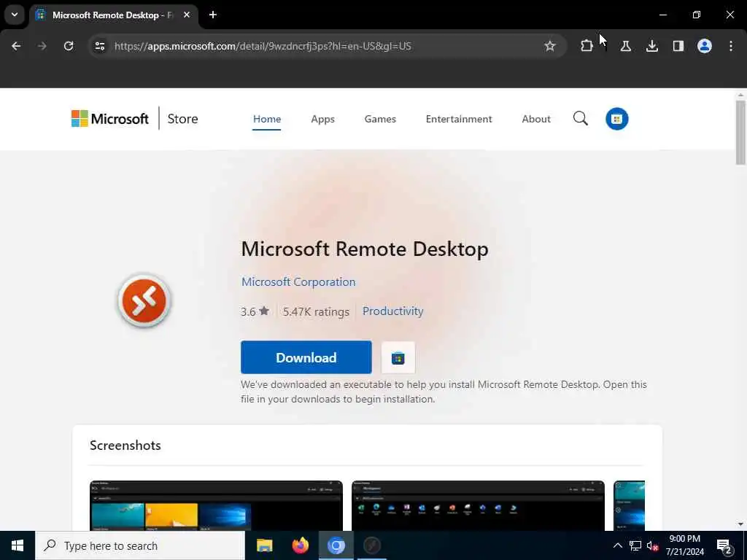This screenshot has height=560, width=747.
Task: Open the Apps section
Action: coord(322,119)
